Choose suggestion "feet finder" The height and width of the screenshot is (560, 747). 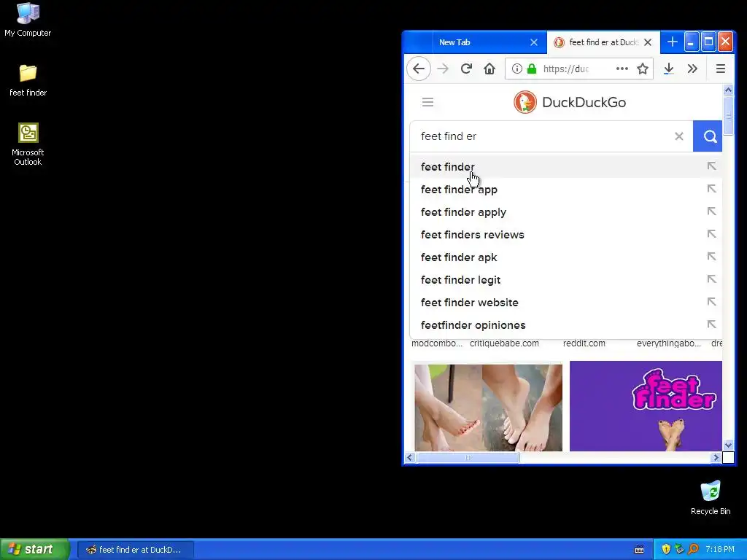tap(565, 167)
